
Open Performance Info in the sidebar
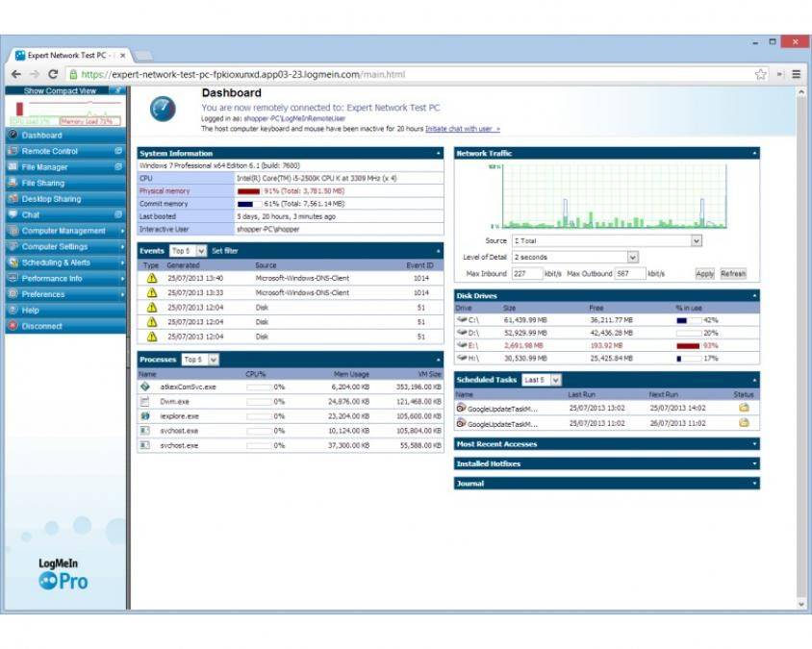tap(65, 279)
